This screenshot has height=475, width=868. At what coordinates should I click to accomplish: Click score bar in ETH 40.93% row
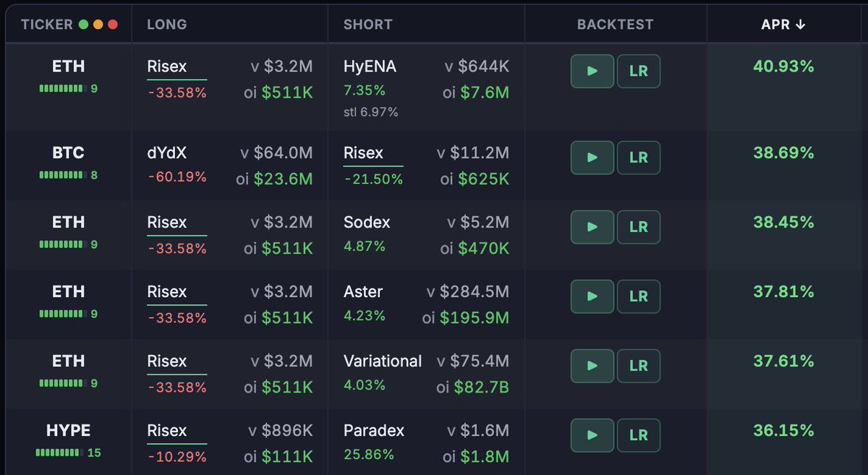(x=69, y=88)
